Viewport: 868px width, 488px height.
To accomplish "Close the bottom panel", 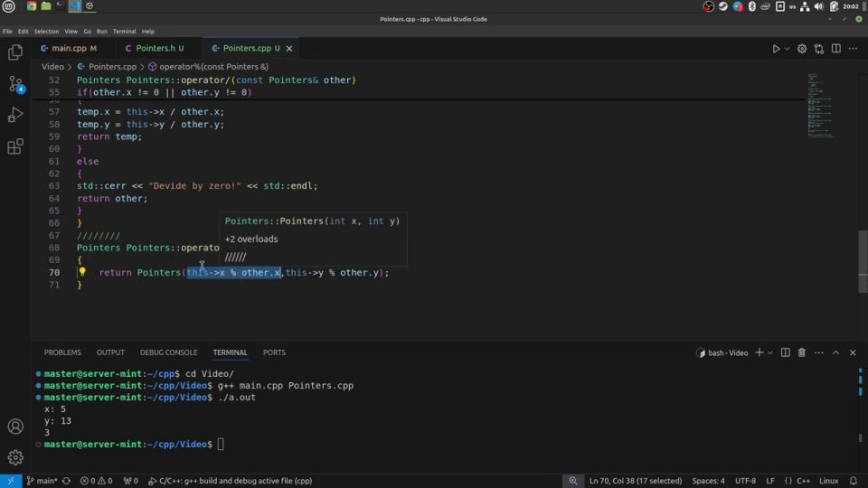I will pyautogui.click(x=853, y=353).
